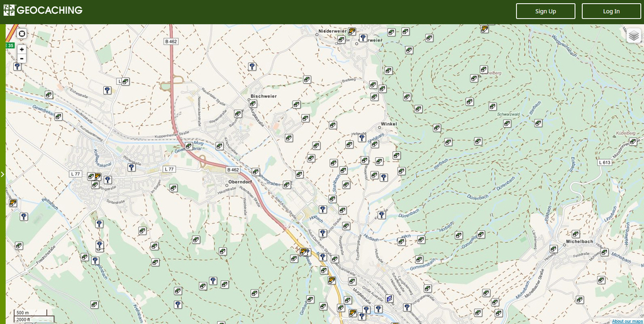Center map on my current location

pyautogui.click(x=22, y=34)
